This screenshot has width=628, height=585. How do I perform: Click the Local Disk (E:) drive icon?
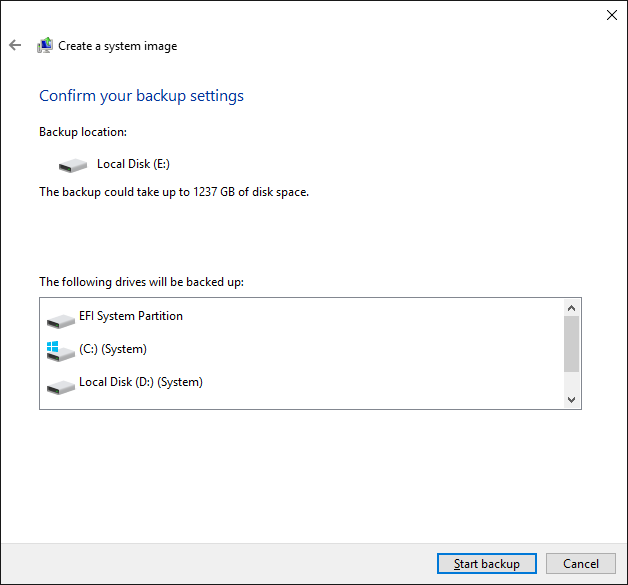coord(73,165)
